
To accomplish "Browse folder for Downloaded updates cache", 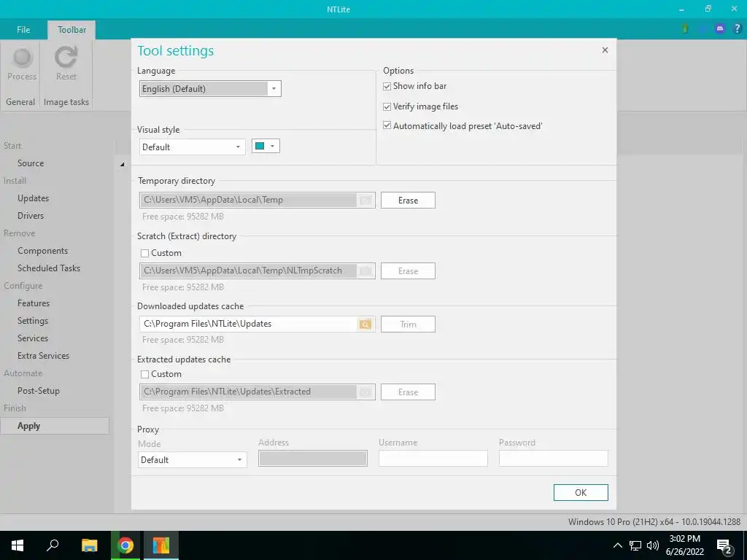I will [365, 324].
